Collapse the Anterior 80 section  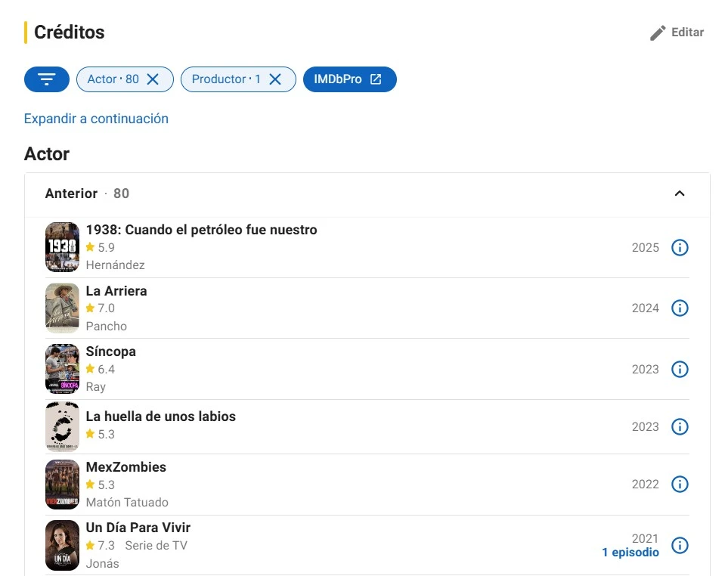[680, 194]
